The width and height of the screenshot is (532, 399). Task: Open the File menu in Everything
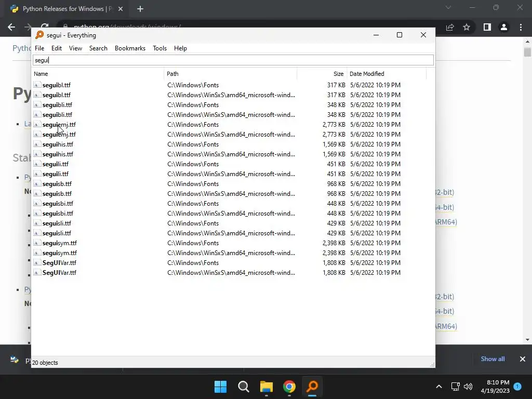coord(39,48)
